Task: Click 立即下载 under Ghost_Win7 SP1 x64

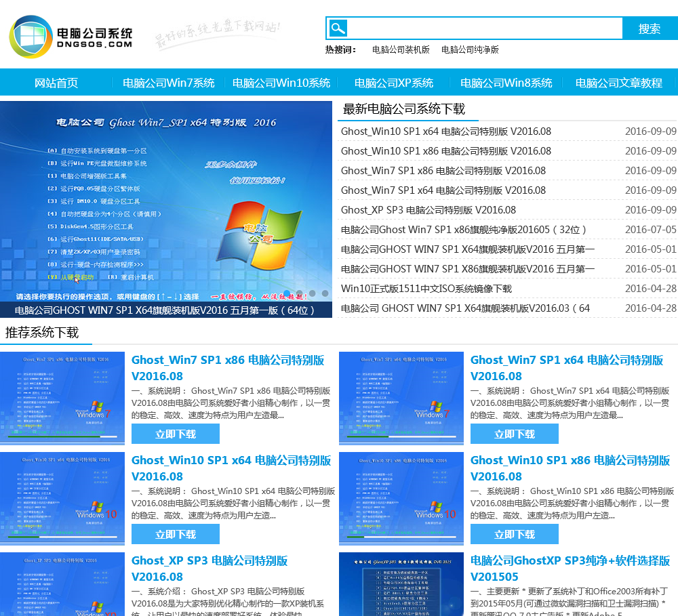Action: click(x=515, y=434)
